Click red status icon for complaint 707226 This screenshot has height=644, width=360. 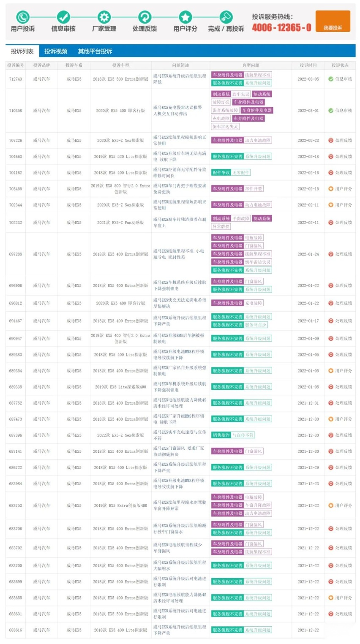331,140
